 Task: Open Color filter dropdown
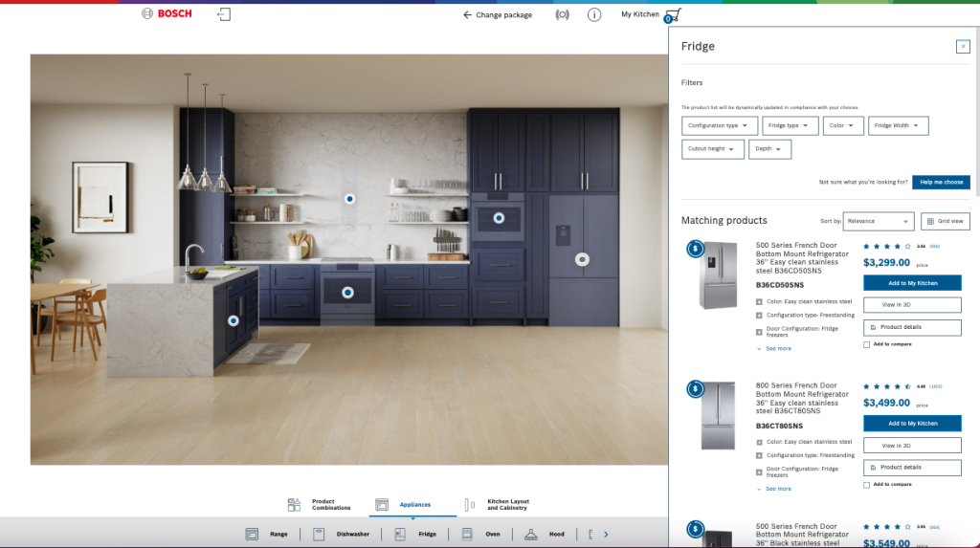[x=842, y=125]
